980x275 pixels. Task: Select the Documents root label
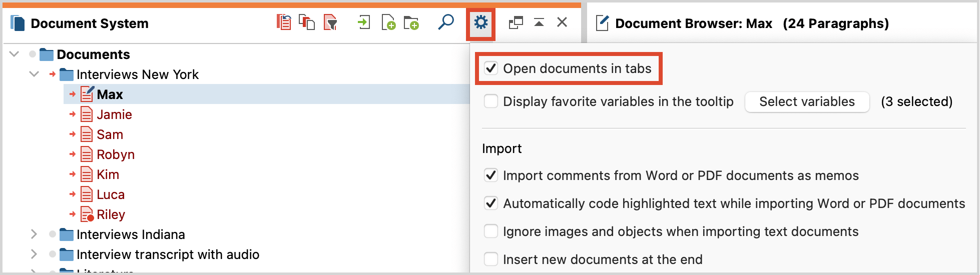pos(93,54)
